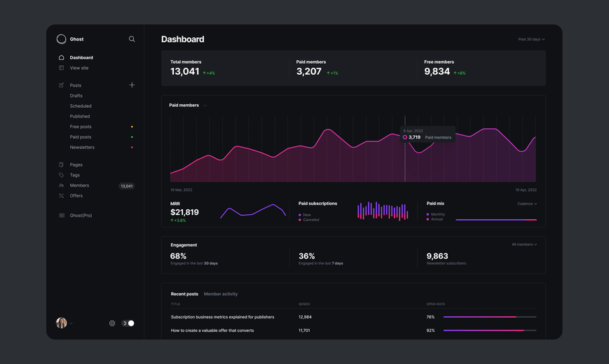This screenshot has width=609, height=364.
Task: Go to View site link
Action: [x=79, y=68]
